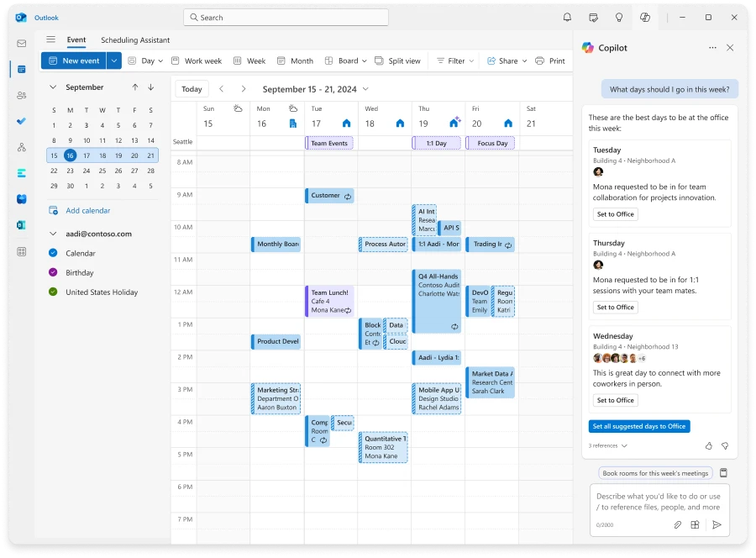Viewport: 756px width, 558px height.
Task: Send the Copilot prompt with the arrow icon
Action: click(717, 525)
